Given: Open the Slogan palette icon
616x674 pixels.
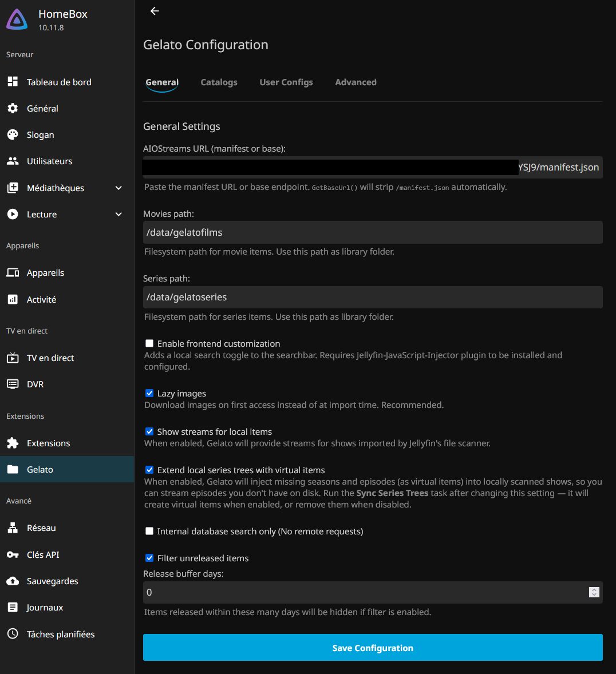Looking at the screenshot, I should click(13, 134).
